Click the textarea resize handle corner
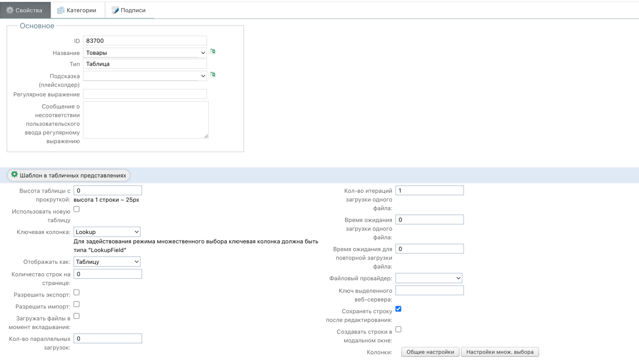 coord(206,136)
